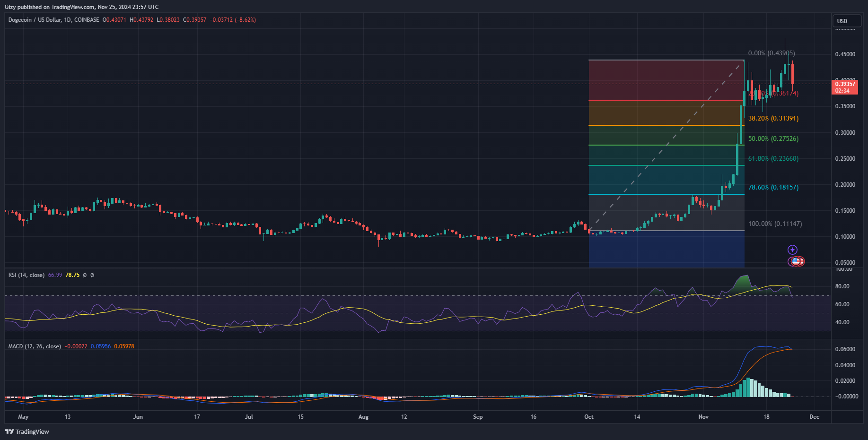Click the 0.20000 price axis label

click(845, 185)
